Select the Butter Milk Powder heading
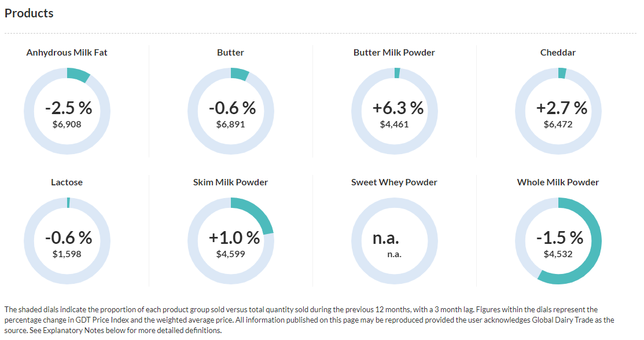Screen dimensions: 644x340 pos(394,53)
